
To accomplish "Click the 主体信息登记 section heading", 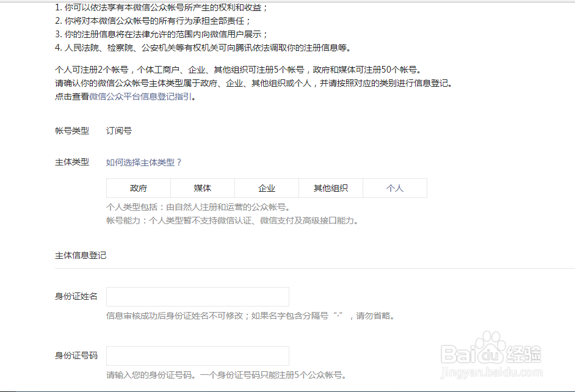I will coord(81,256).
